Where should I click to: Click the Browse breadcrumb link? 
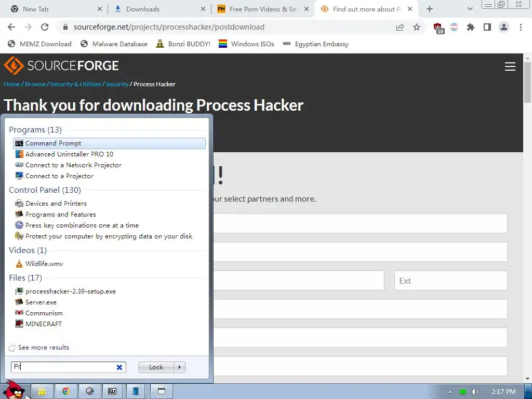coord(35,84)
